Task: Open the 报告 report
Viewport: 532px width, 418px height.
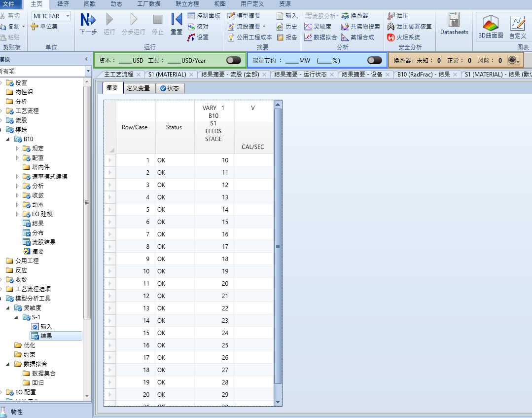Action: coord(286,38)
